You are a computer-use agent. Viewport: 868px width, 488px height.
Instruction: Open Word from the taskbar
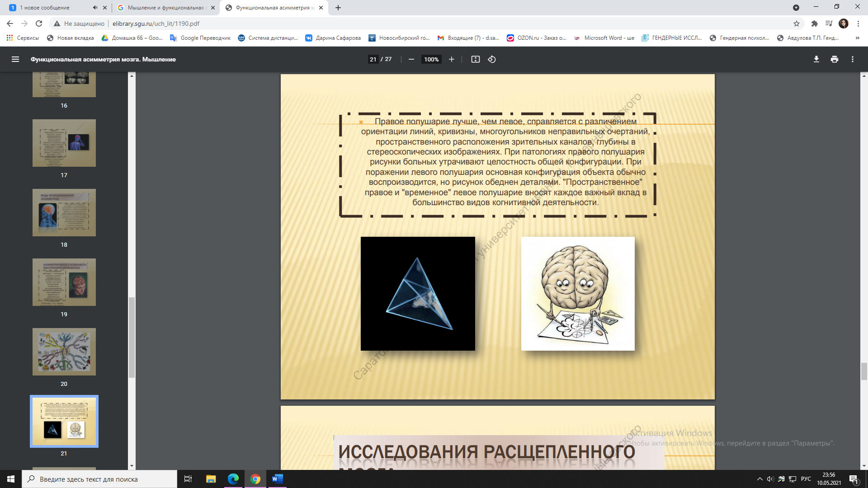pos(278,479)
